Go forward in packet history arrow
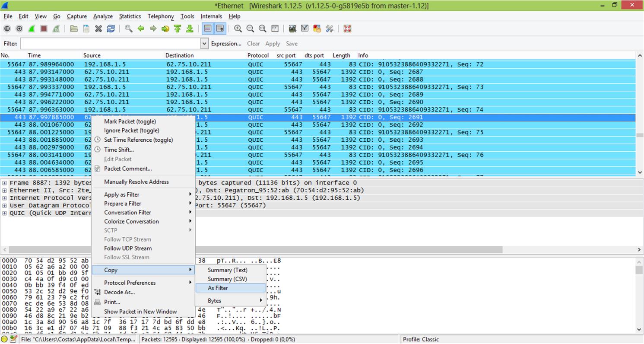The image size is (644, 344). click(x=153, y=29)
